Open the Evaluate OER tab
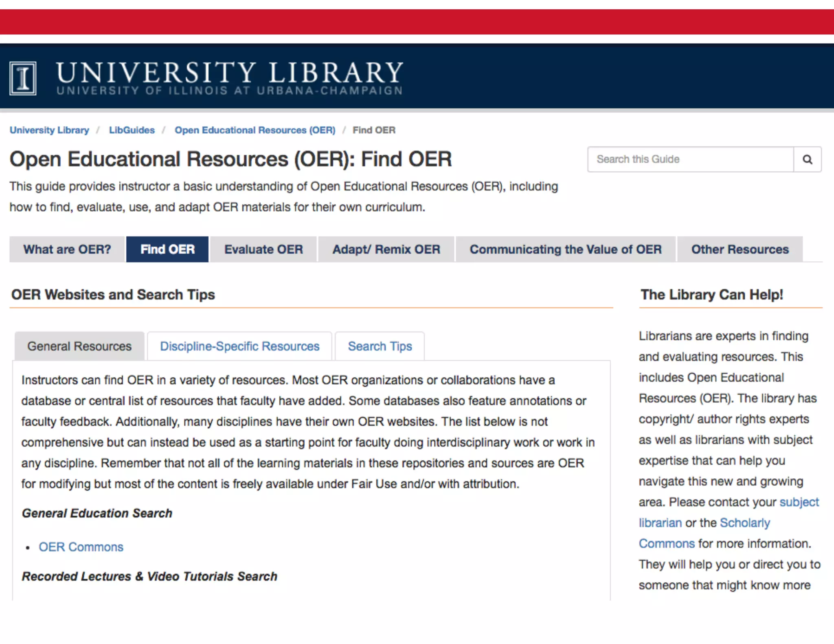This screenshot has height=644, width=834. point(263,249)
